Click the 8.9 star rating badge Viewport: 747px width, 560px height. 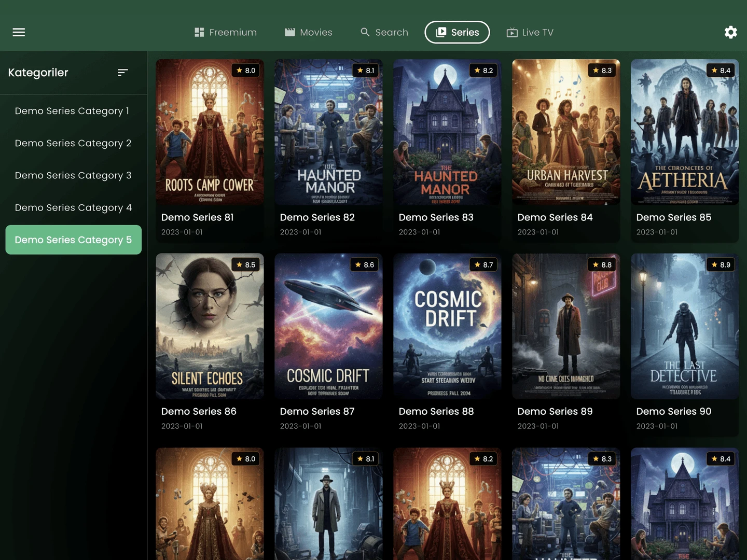pyautogui.click(x=721, y=265)
